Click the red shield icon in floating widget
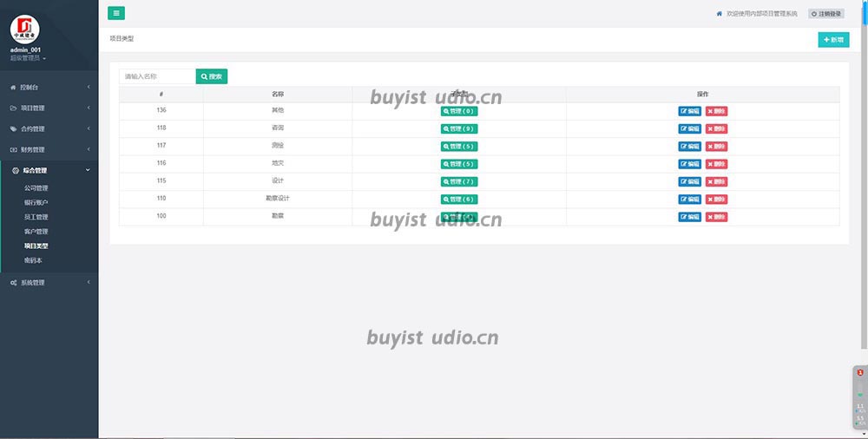This screenshot has width=868, height=439. (859, 372)
